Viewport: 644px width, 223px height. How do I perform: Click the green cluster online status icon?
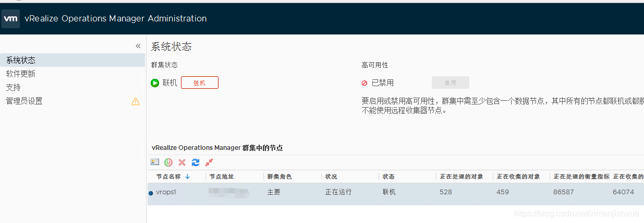coord(155,83)
